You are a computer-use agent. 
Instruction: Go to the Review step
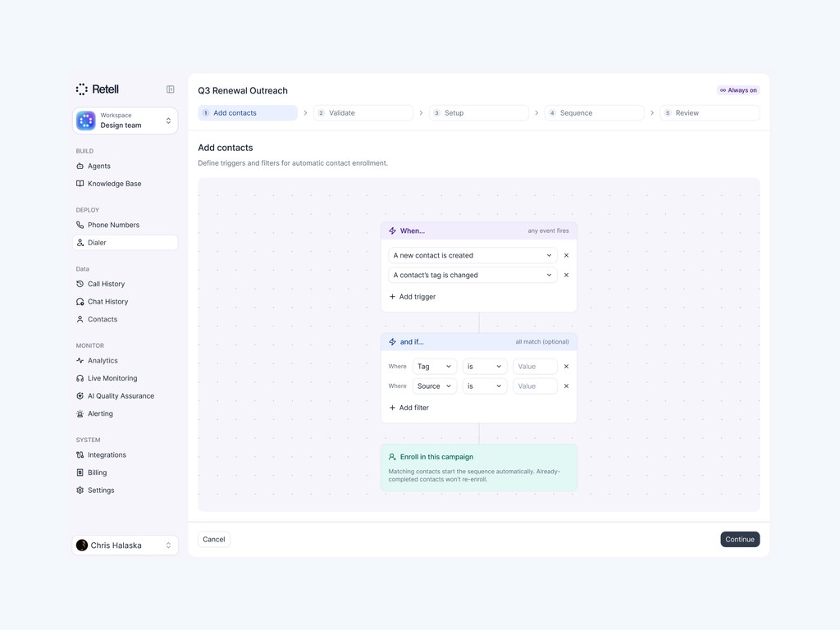710,113
